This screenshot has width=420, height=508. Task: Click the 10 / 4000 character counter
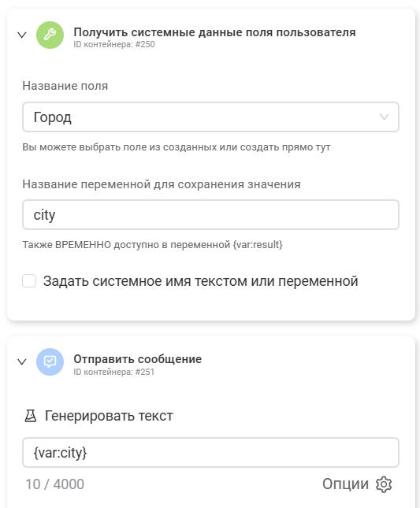click(x=55, y=484)
